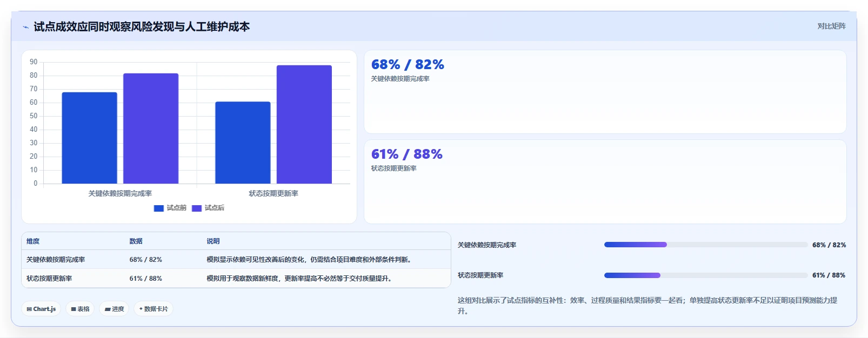Click the 关键依赖按期完成率 progress bar

click(706, 245)
